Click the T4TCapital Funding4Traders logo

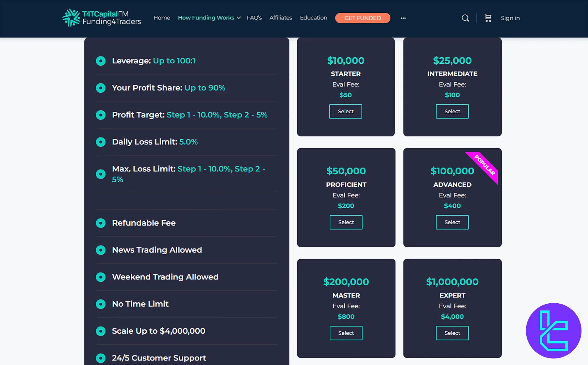(102, 18)
